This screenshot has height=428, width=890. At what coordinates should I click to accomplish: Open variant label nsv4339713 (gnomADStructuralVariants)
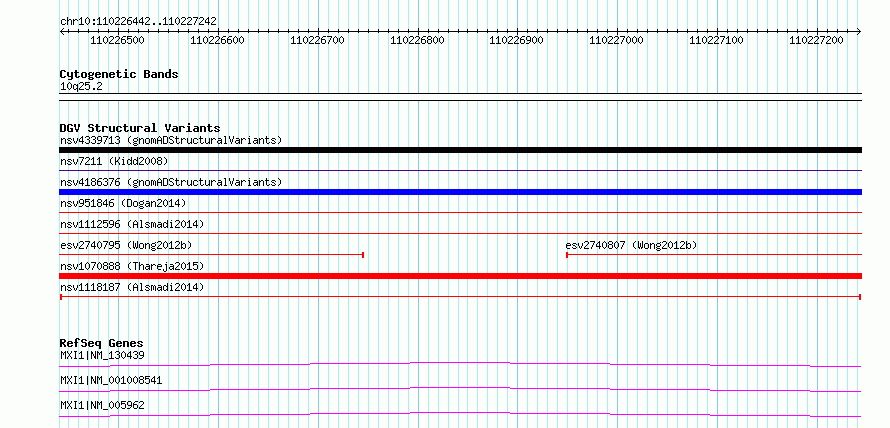click(171, 140)
